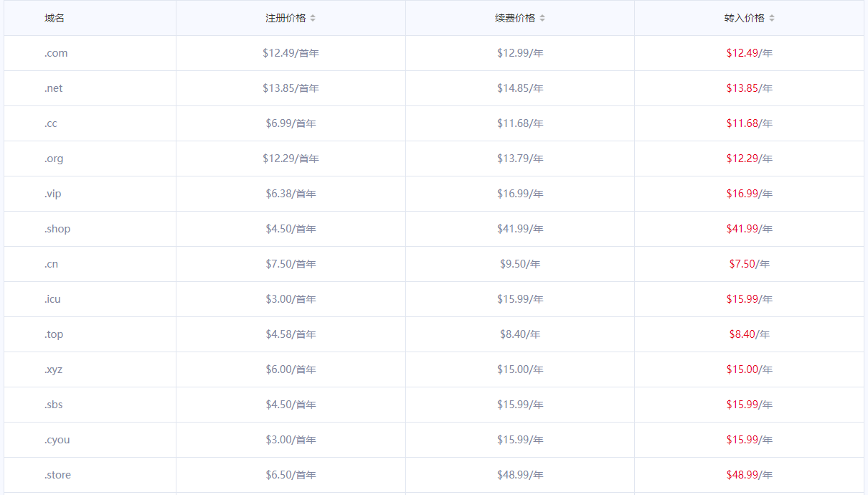Click .org registration price $12.29/首年
The image size is (868, 495).
coord(291,159)
